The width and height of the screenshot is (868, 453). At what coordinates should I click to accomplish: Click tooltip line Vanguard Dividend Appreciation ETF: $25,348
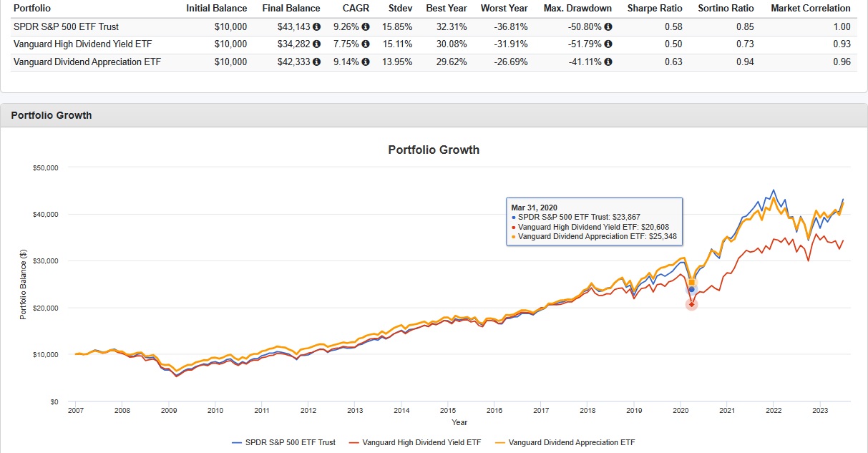[x=594, y=235]
